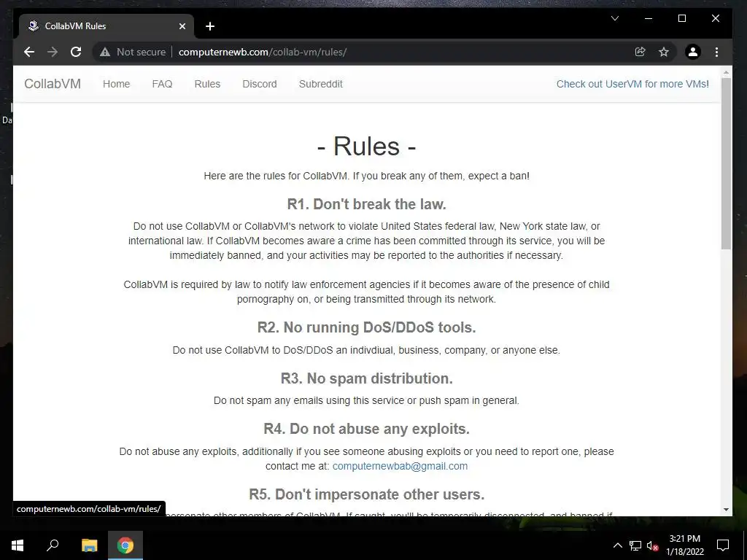Open the Chrome profile avatar
The image size is (747, 560).
(x=693, y=52)
